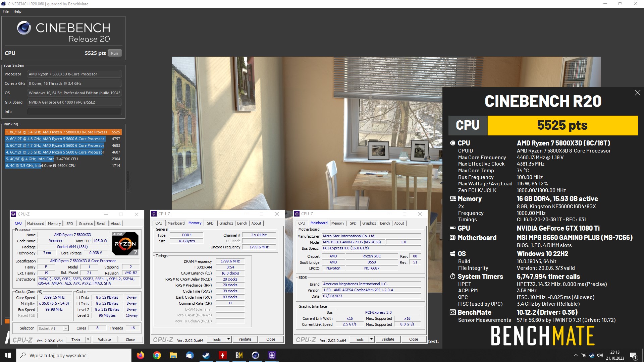This screenshot has width=644, height=362.
Task: Open the Help menu in Cinebench
Action: click(x=17, y=11)
